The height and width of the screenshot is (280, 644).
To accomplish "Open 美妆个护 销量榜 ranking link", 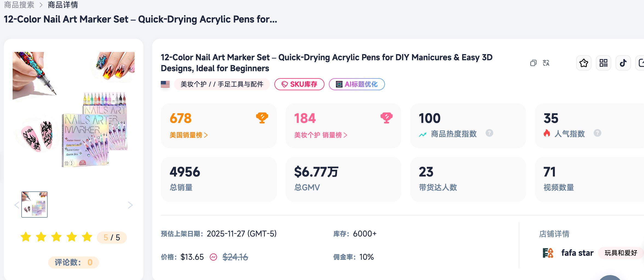I will click(320, 135).
